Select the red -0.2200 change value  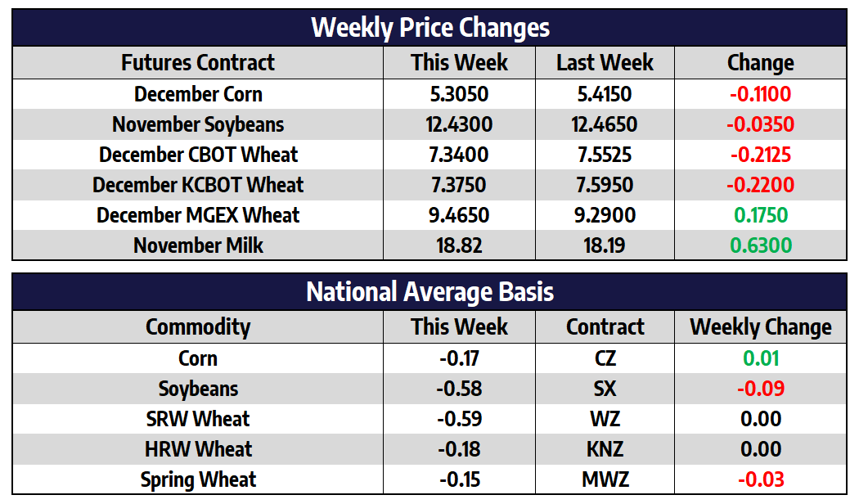[x=760, y=185]
